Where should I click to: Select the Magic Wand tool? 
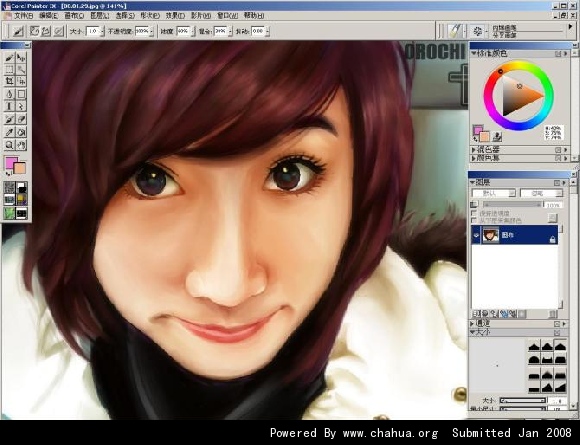tap(21, 69)
